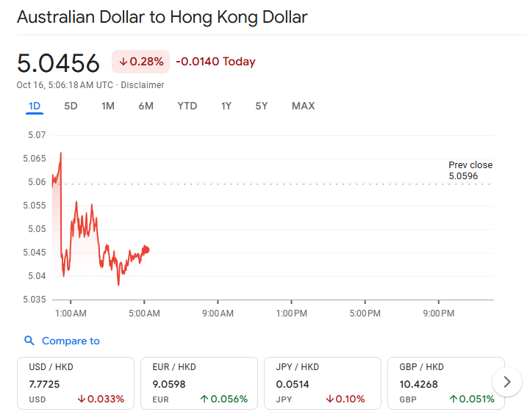The width and height of the screenshot is (527, 420).
Task: Click the Compare to link
Action: [x=71, y=341]
